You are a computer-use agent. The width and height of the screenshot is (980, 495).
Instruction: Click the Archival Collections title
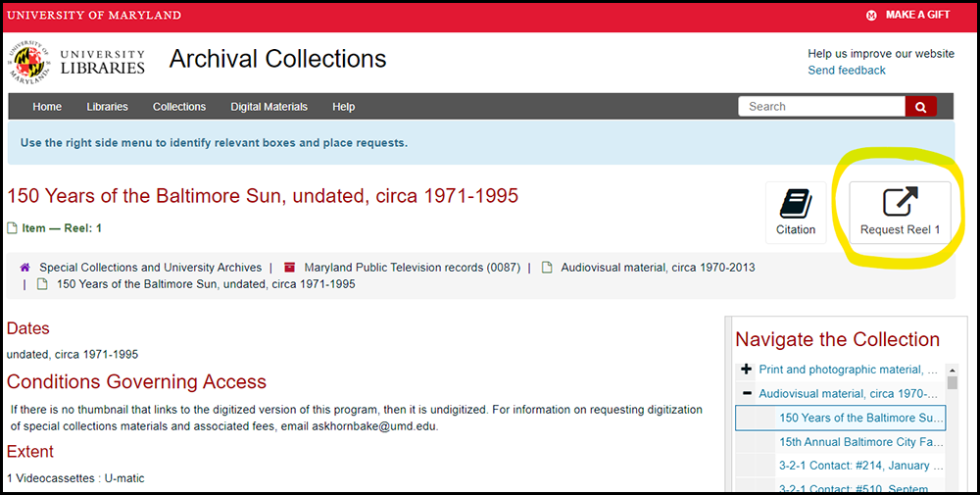click(277, 59)
